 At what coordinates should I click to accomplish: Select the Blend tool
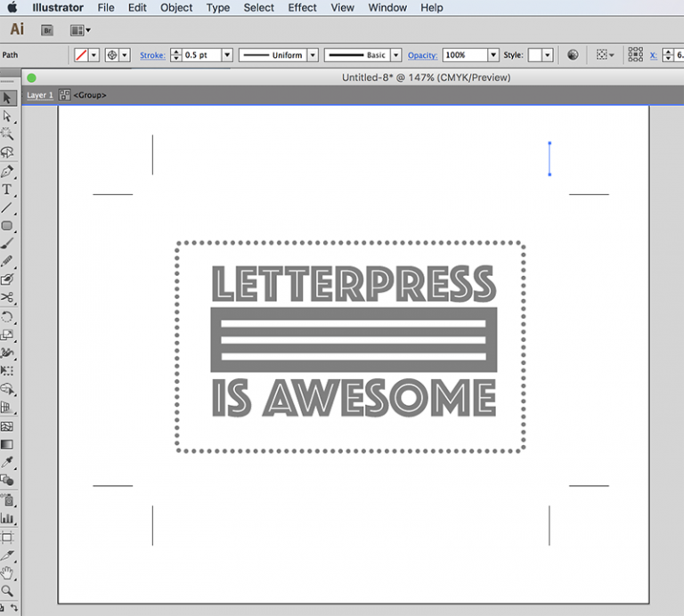click(x=7, y=481)
